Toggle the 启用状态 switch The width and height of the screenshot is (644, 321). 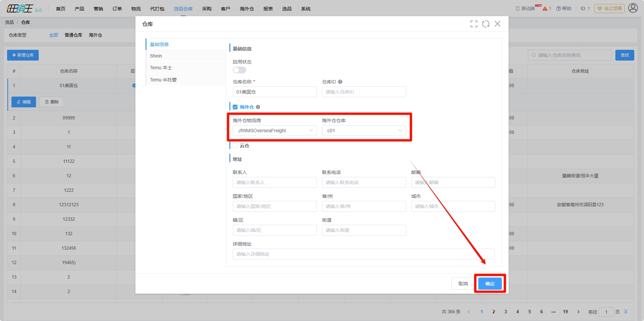pyautogui.click(x=239, y=70)
